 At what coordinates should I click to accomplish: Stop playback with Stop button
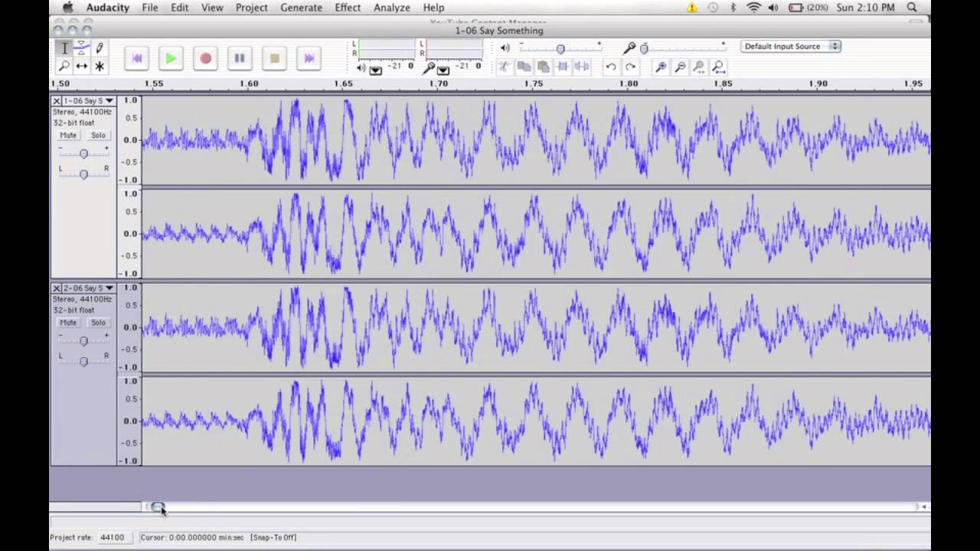274,58
